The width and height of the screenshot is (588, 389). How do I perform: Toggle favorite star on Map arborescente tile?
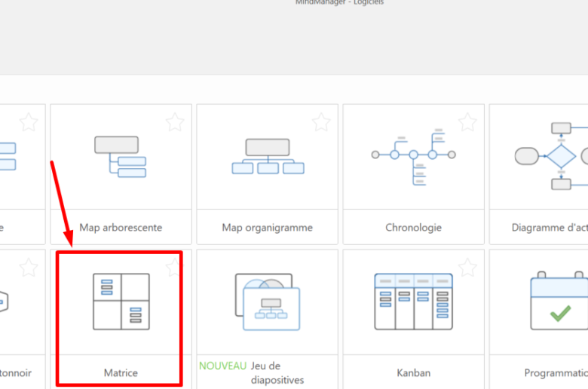click(175, 121)
